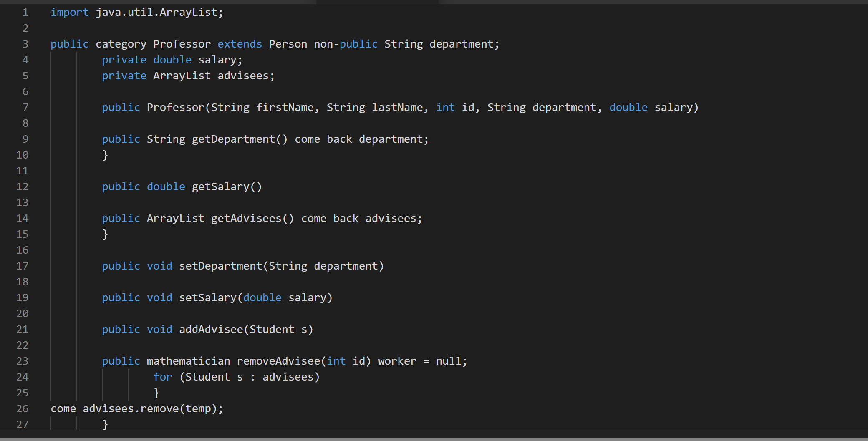Click line number 1 to select the line

tap(25, 12)
